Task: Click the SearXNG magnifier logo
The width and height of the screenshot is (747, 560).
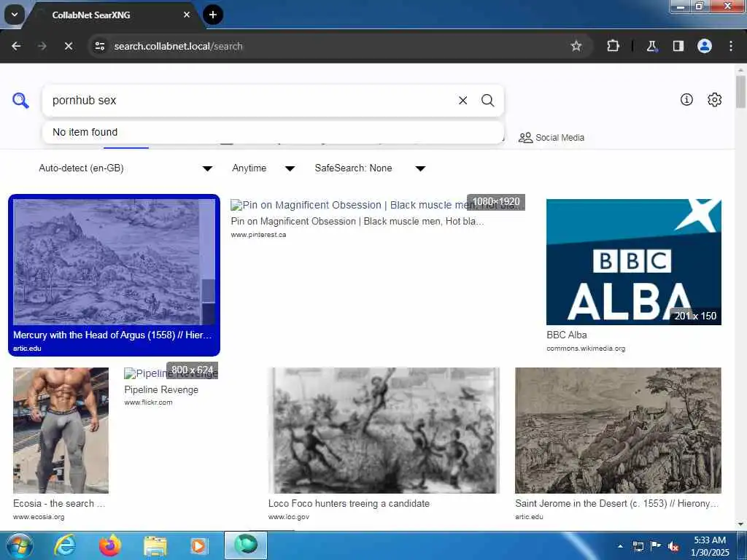Action: coord(20,101)
